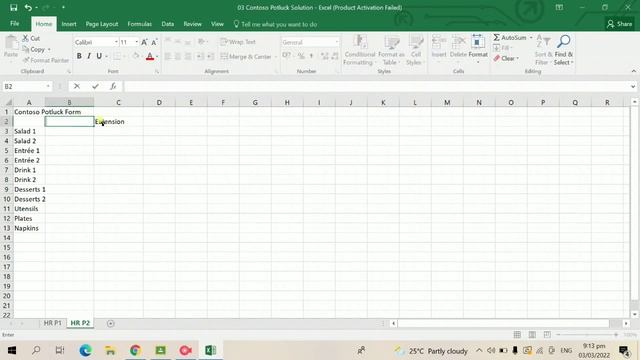Click the AutoSum sigma icon
Screen dimensions: 640x360
coord(496,38)
